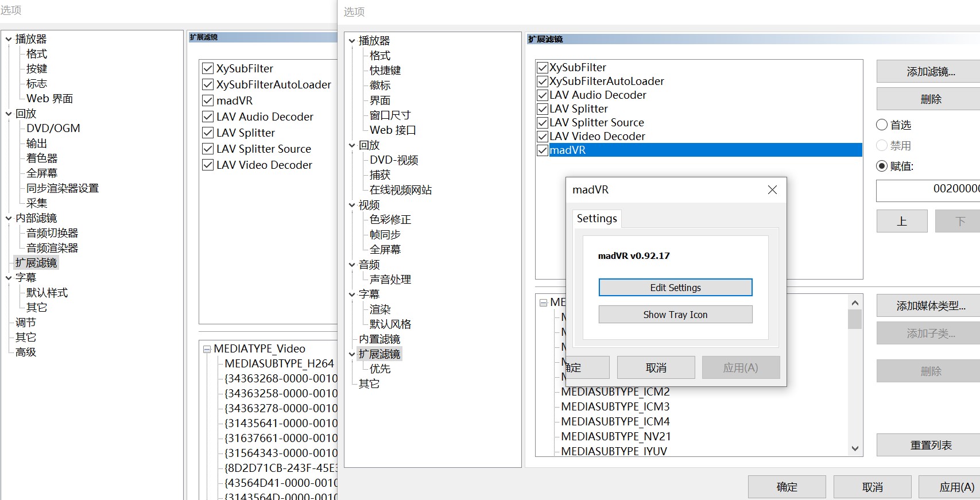This screenshot has width=980, height=500.
Task: Collapse 字幕 node in left window tree
Action: [9, 278]
